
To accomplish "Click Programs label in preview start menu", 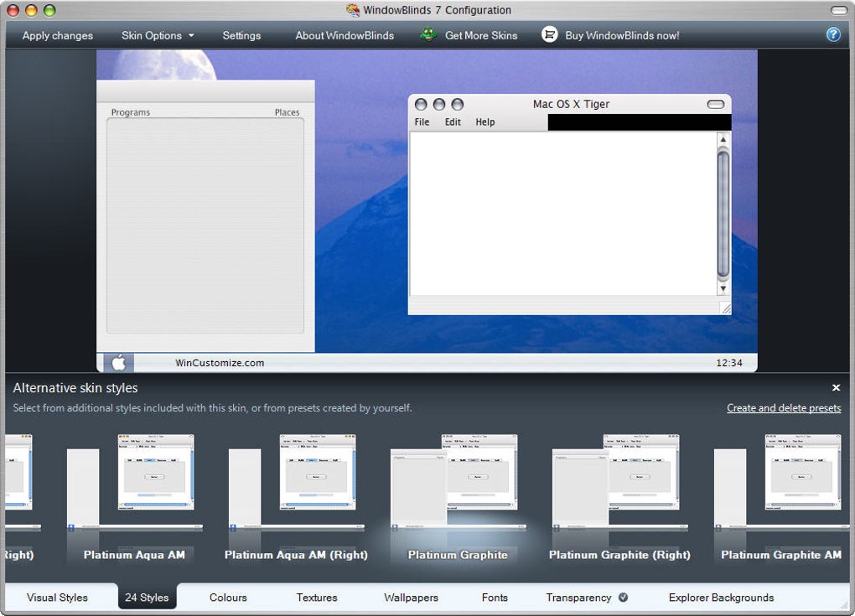I will [x=130, y=112].
